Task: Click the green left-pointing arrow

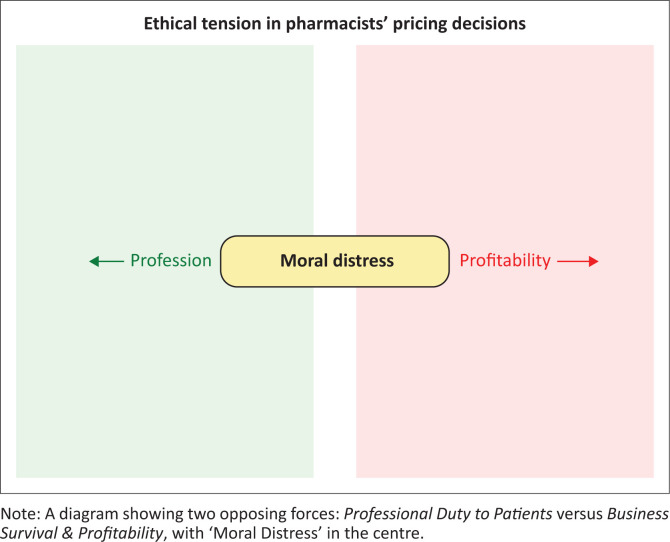Action: [x=106, y=261]
